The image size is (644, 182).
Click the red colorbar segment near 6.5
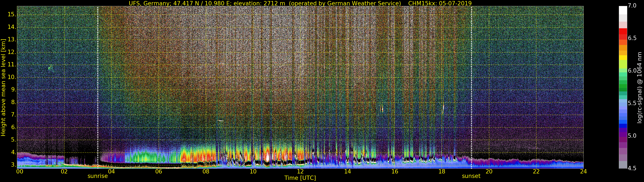pos(623,37)
